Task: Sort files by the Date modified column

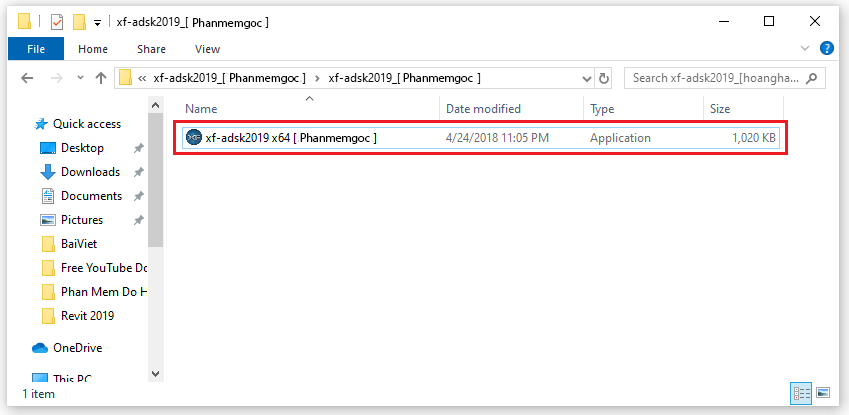Action: tap(483, 108)
